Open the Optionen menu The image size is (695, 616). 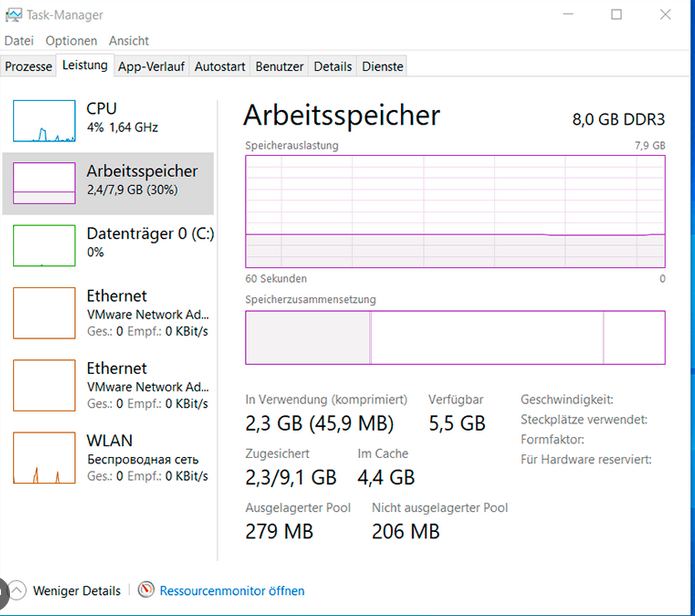click(x=71, y=41)
